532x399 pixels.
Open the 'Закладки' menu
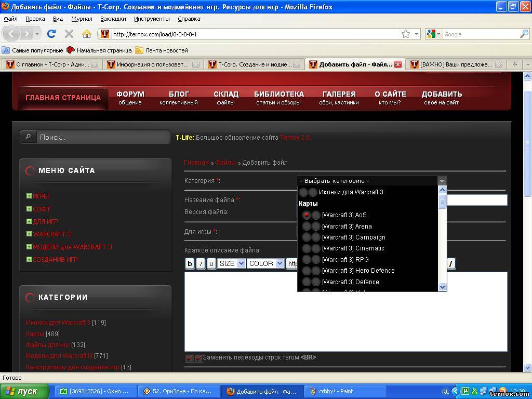113,19
